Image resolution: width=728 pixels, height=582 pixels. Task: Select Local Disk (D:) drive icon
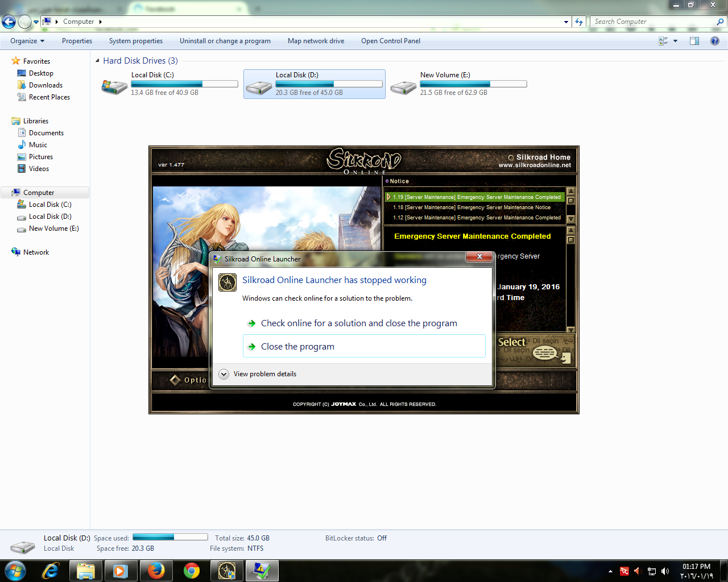(259, 87)
